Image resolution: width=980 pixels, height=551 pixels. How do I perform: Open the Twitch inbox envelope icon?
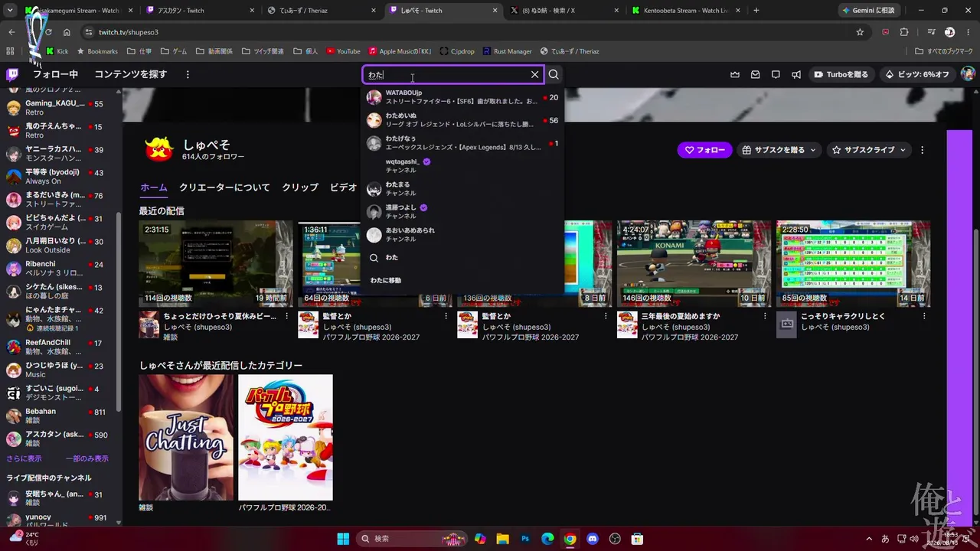click(755, 74)
